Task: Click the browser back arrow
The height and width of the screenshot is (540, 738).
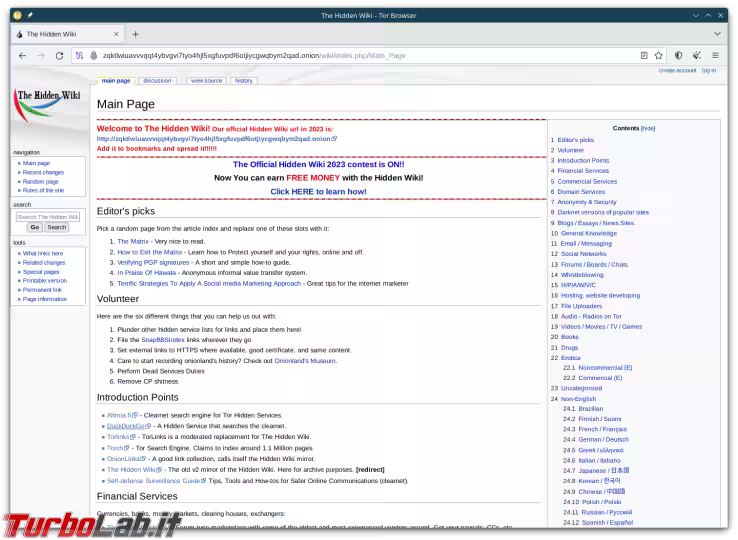Action: click(x=22, y=56)
